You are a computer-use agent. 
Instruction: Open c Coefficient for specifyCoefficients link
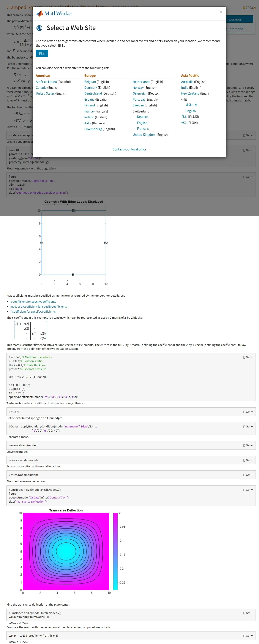(x=33, y=302)
